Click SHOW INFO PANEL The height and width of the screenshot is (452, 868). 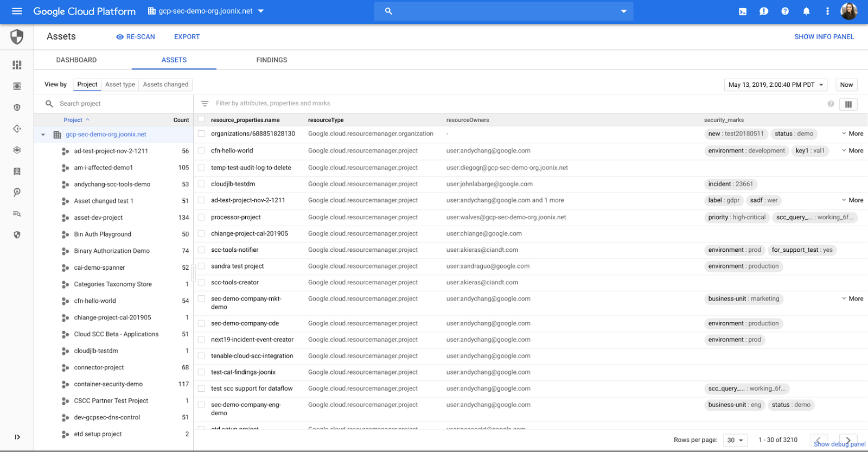tap(824, 37)
